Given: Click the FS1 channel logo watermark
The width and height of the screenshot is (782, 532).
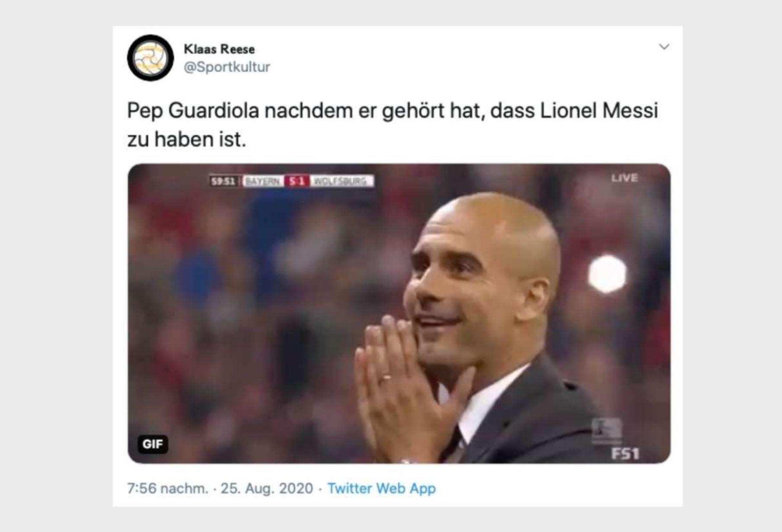Looking at the screenshot, I should coord(625,453).
